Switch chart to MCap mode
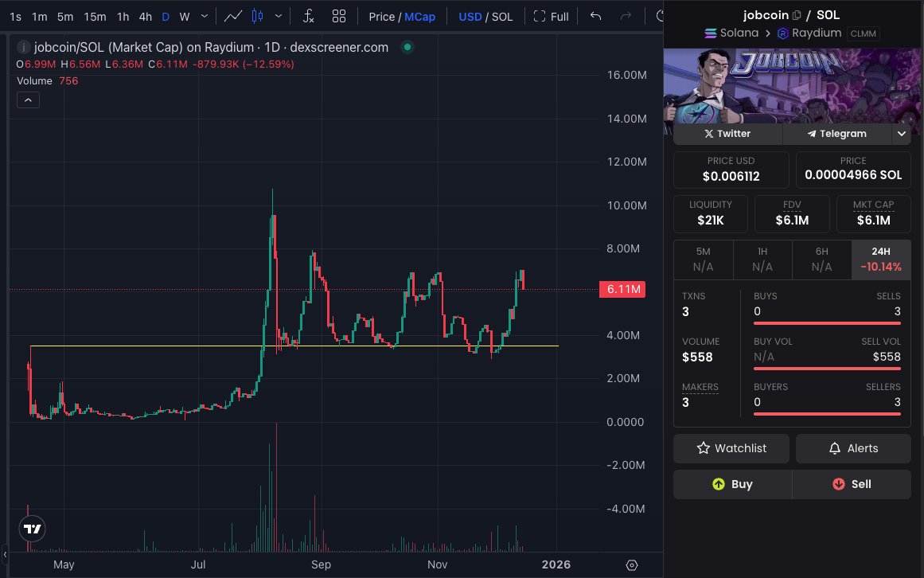The image size is (924, 578). click(x=419, y=17)
